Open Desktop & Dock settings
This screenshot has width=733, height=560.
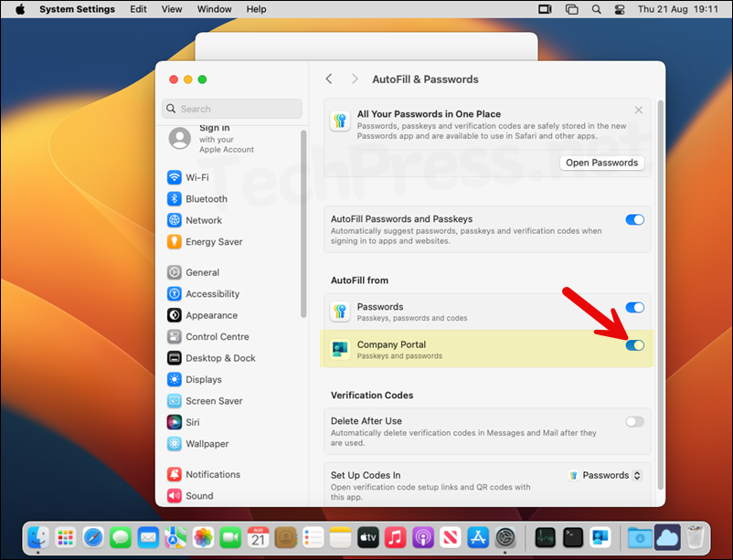[211, 358]
